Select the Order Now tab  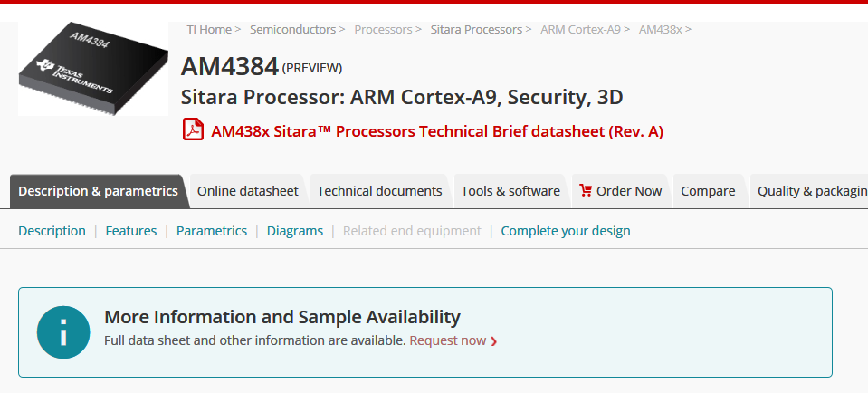click(x=621, y=191)
